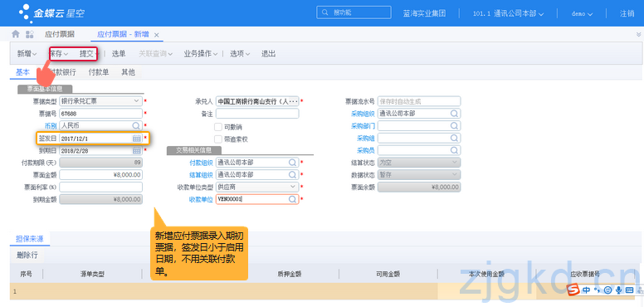
Task: Click the 票面利率 input field
Action: click(x=101, y=188)
